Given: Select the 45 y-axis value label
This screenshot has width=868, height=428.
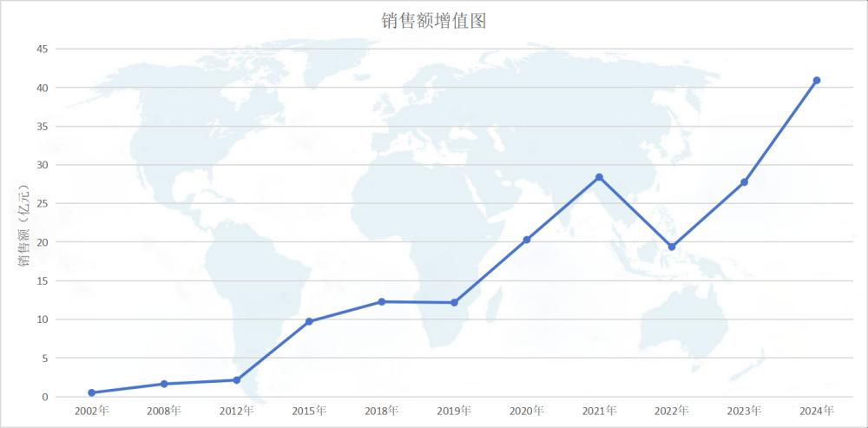Looking at the screenshot, I should (x=42, y=49).
